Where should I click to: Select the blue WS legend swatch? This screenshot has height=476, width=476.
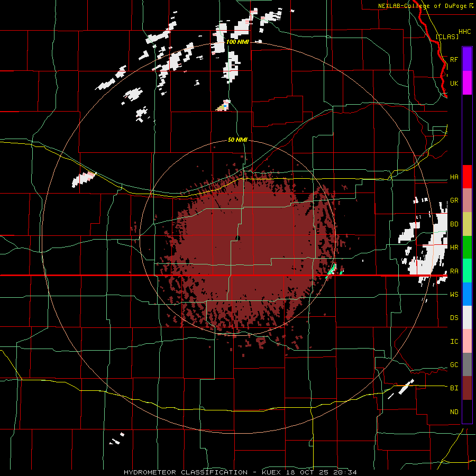pyautogui.click(x=467, y=294)
